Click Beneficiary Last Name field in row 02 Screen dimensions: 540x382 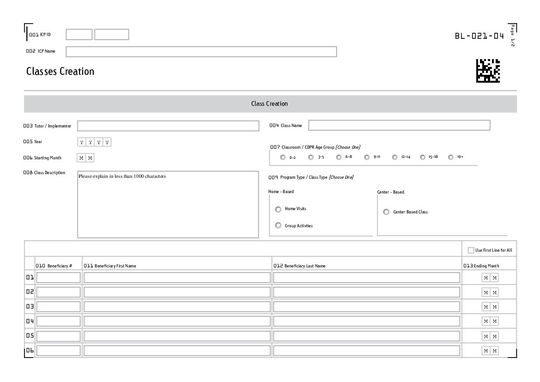point(366,292)
